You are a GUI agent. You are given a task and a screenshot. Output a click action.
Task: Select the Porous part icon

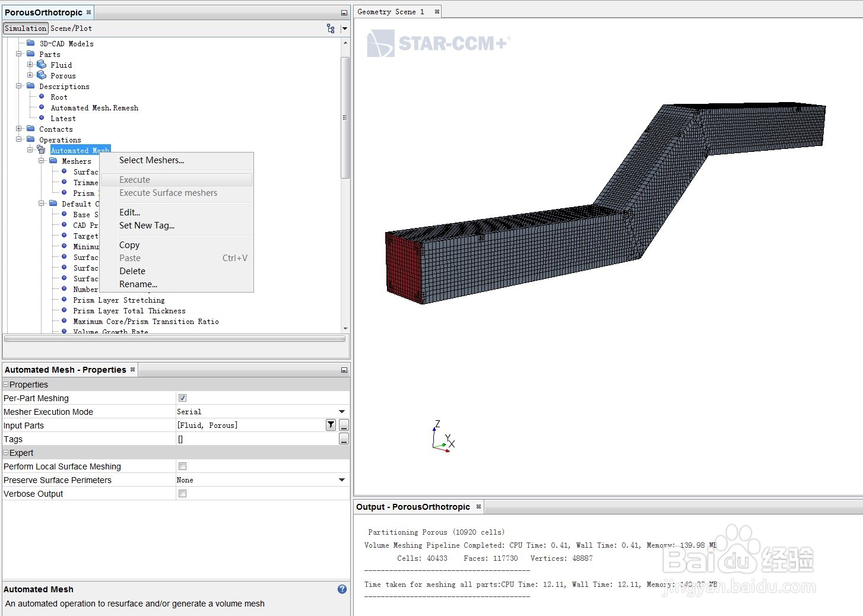tap(42, 75)
